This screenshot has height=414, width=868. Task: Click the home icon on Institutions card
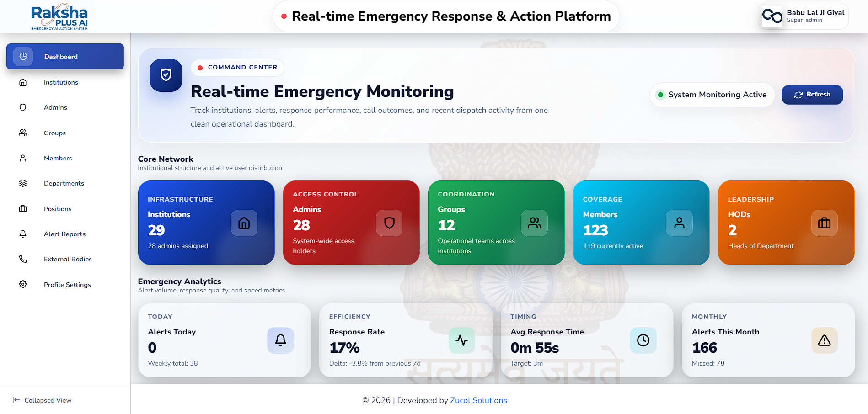click(244, 223)
